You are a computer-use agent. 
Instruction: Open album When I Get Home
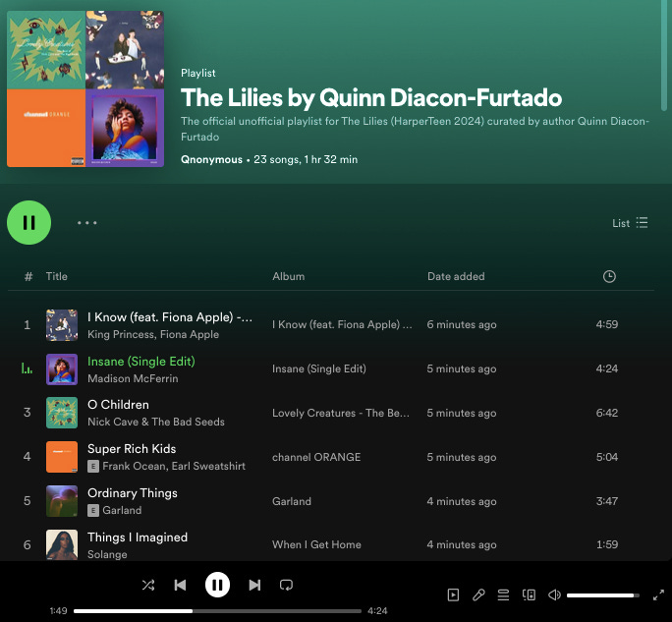pyautogui.click(x=316, y=544)
